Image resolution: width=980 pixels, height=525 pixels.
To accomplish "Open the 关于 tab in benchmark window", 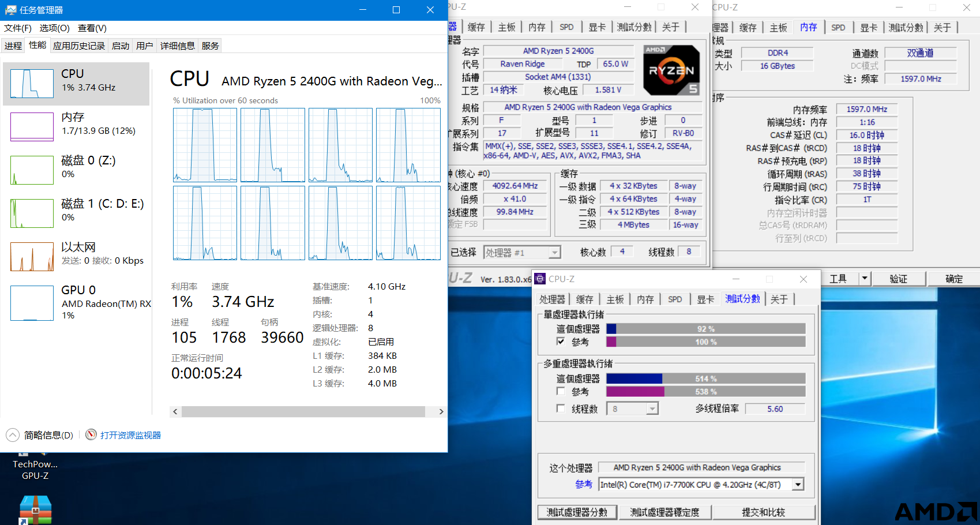I will [x=779, y=299].
